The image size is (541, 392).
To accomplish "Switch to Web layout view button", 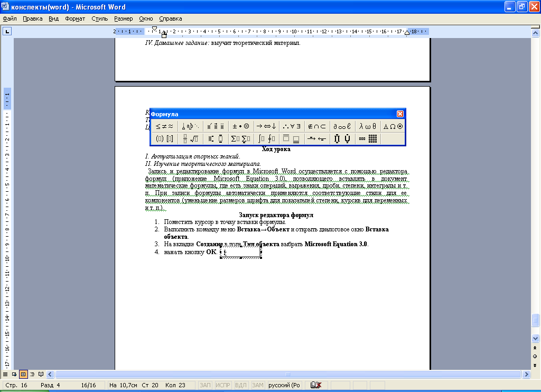I will (x=14, y=374).
